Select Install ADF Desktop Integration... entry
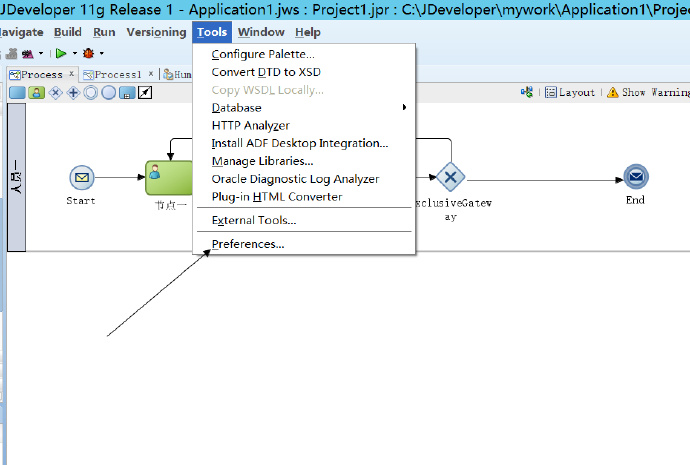Image resolution: width=690 pixels, height=465 pixels. [304, 143]
